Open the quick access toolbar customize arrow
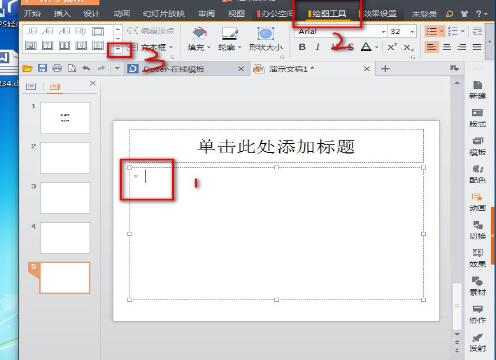 coord(117,68)
